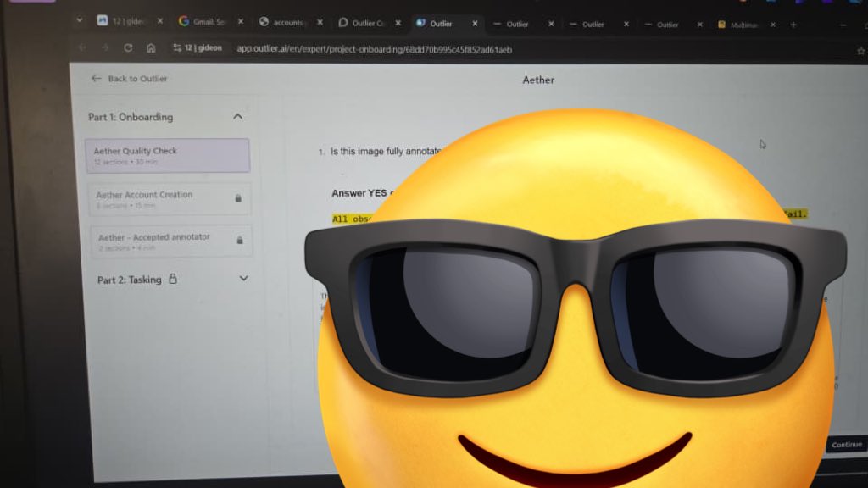
Task: Close the '12 | gide' tab
Action: coord(160,21)
